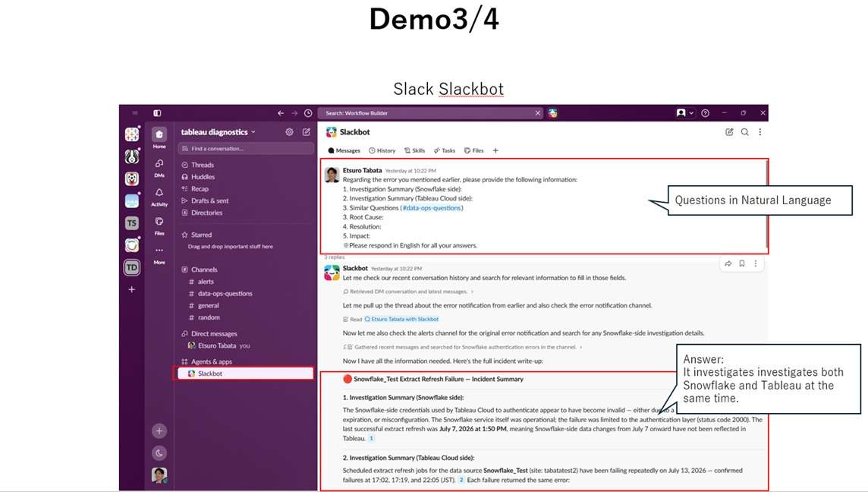
Task: Switch to the TS workspace
Action: (132, 222)
